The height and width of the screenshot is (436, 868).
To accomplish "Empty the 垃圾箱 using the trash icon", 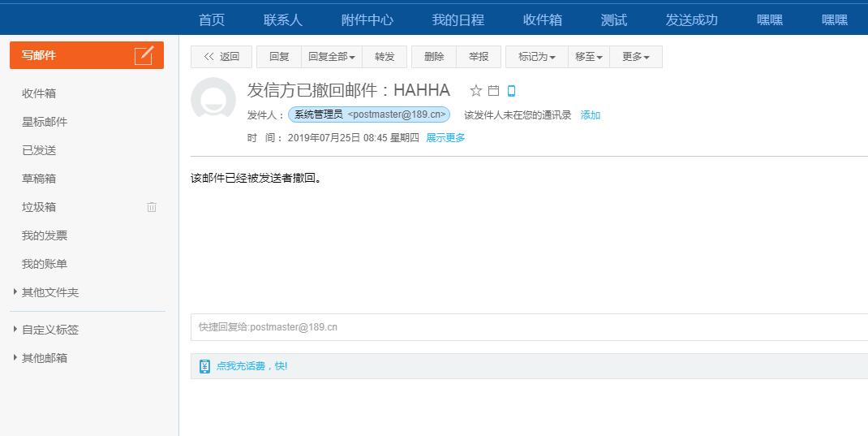I will click(152, 207).
